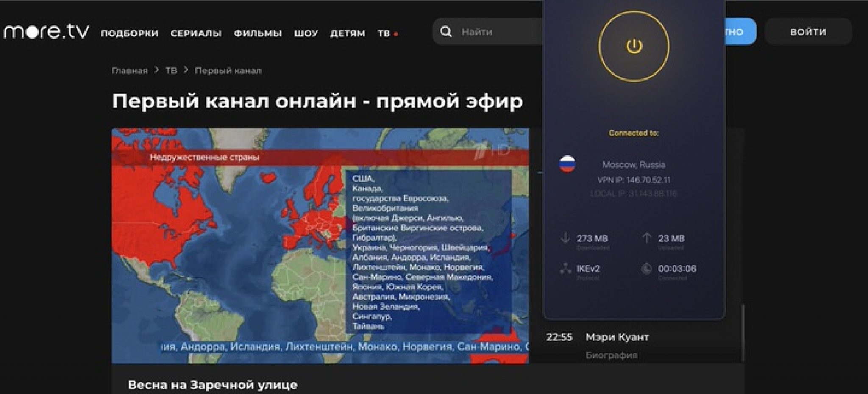Screen dimensions: 868x394
Task: Click the connection time clock icon
Action: (646, 269)
